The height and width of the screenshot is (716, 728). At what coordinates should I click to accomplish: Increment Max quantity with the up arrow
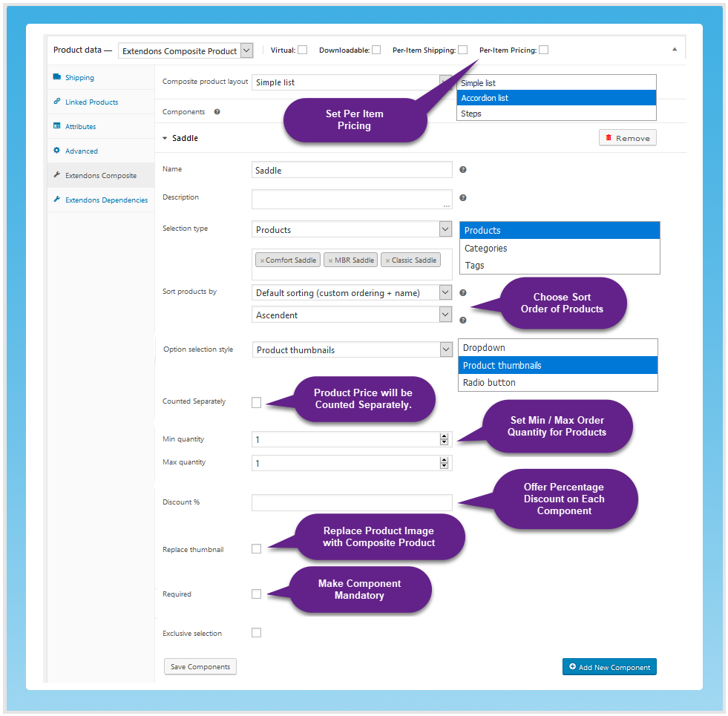click(x=444, y=459)
